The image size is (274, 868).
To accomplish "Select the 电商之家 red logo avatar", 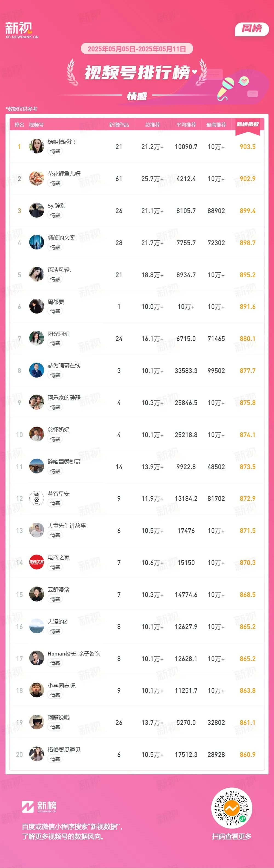I will point(37,562).
